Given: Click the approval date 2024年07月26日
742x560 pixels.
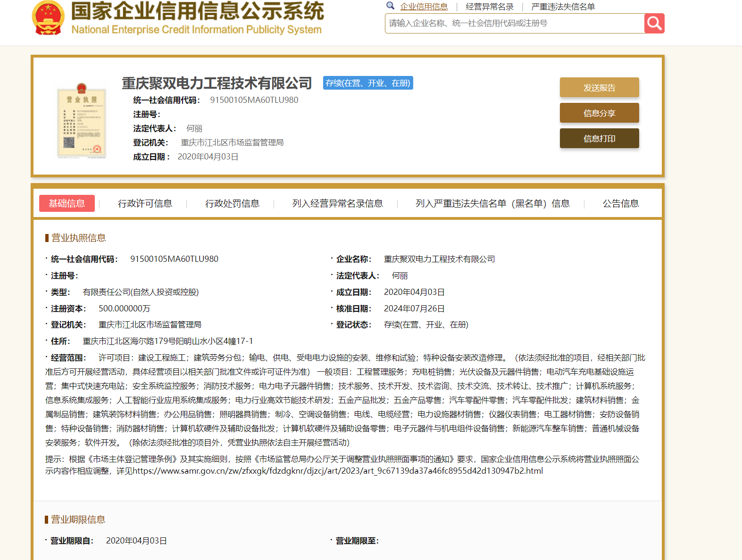Looking at the screenshot, I should coord(414,309).
